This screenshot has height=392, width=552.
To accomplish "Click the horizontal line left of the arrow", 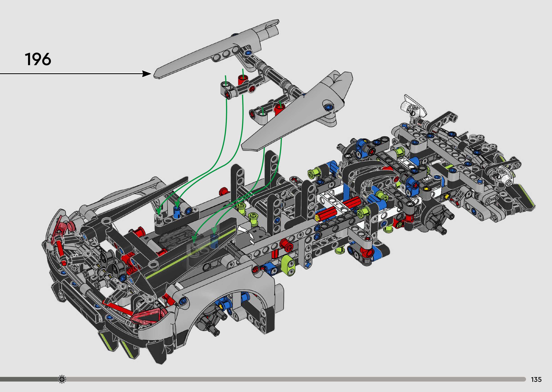I will click(x=70, y=74).
